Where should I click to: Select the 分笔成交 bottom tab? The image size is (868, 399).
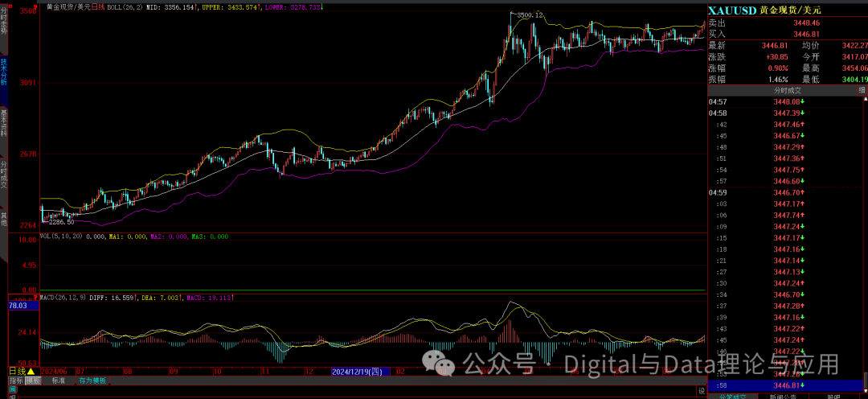click(731, 397)
